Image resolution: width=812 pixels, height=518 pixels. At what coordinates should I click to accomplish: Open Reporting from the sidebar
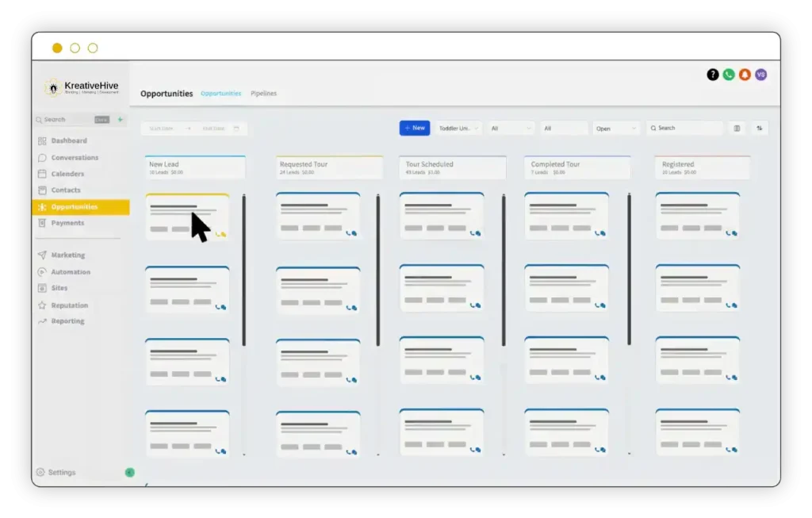coord(67,321)
